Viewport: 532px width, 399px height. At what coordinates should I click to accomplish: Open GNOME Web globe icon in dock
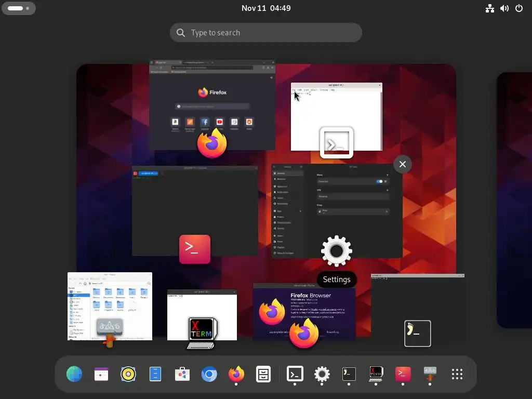tap(74, 374)
